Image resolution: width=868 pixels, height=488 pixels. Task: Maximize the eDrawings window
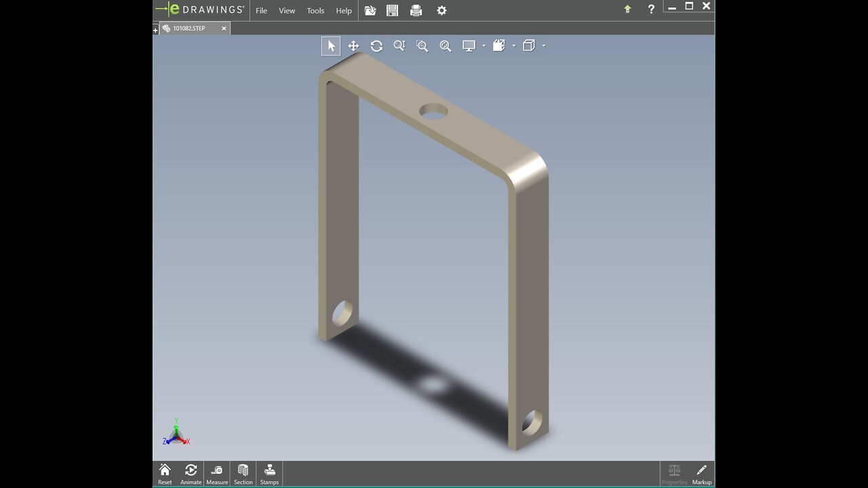[x=689, y=6]
